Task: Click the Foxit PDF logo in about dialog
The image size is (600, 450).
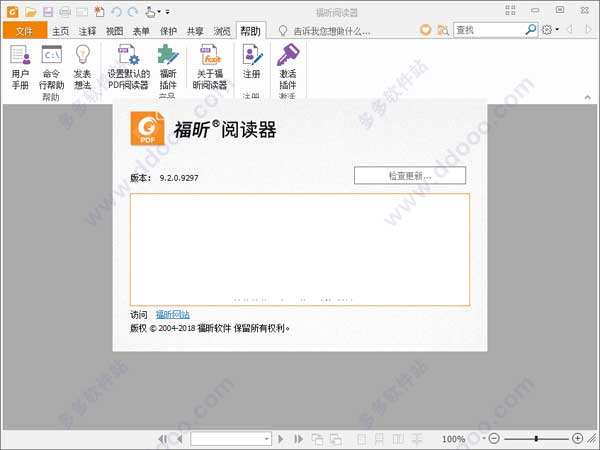Action: tap(147, 129)
